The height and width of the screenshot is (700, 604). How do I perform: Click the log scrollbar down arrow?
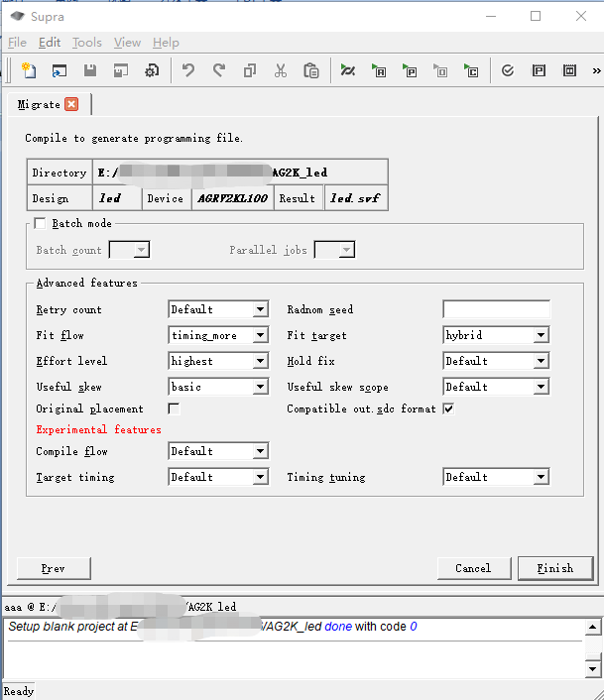coord(592,668)
